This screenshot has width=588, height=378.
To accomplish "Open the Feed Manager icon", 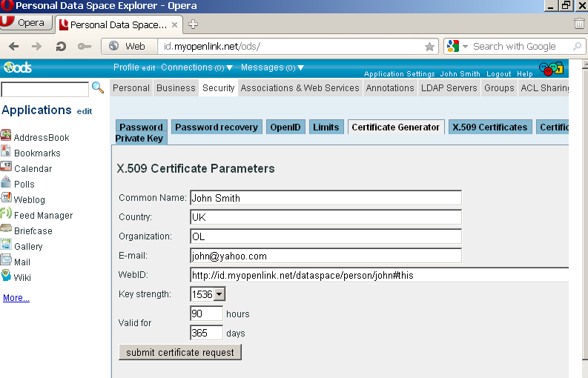I will (6, 214).
